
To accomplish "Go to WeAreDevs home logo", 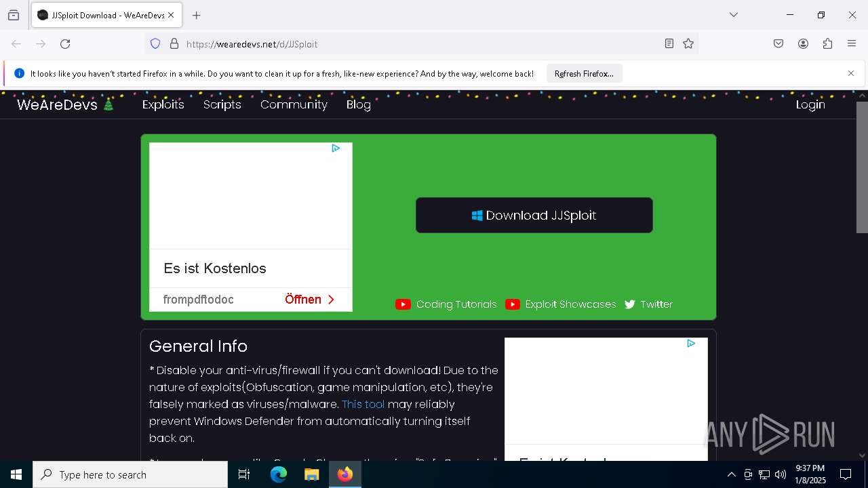I will (x=65, y=105).
